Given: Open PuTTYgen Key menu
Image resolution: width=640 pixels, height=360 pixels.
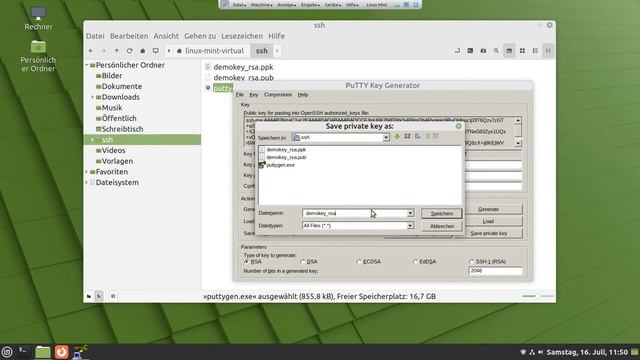Looking at the screenshot, I should (x=254, y=95).
